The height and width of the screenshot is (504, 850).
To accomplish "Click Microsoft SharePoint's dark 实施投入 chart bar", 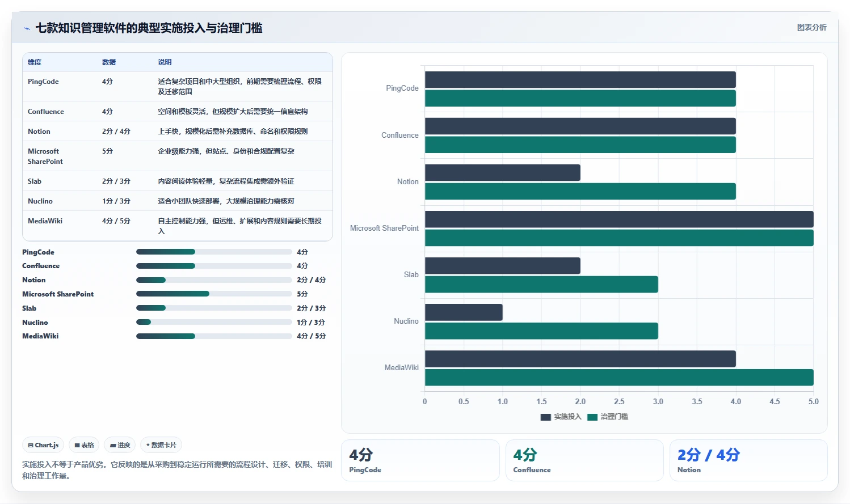I will pyautogui.click(x=619, y=219).
